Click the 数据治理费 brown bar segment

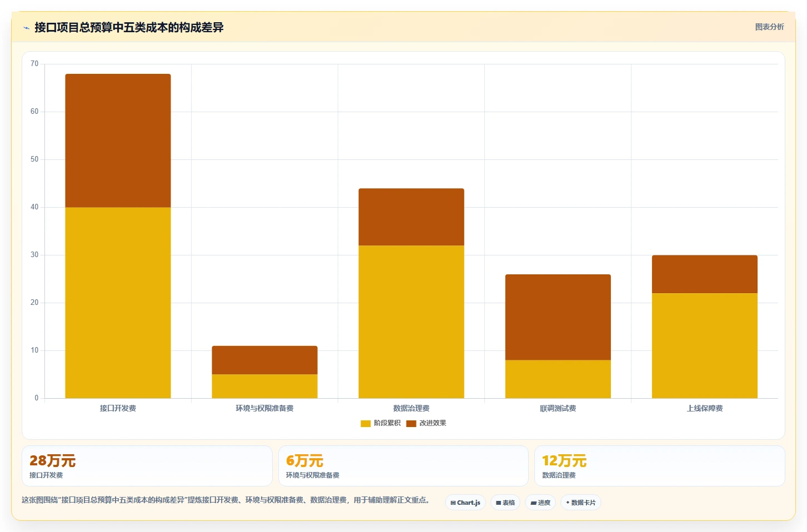(411, 217)
